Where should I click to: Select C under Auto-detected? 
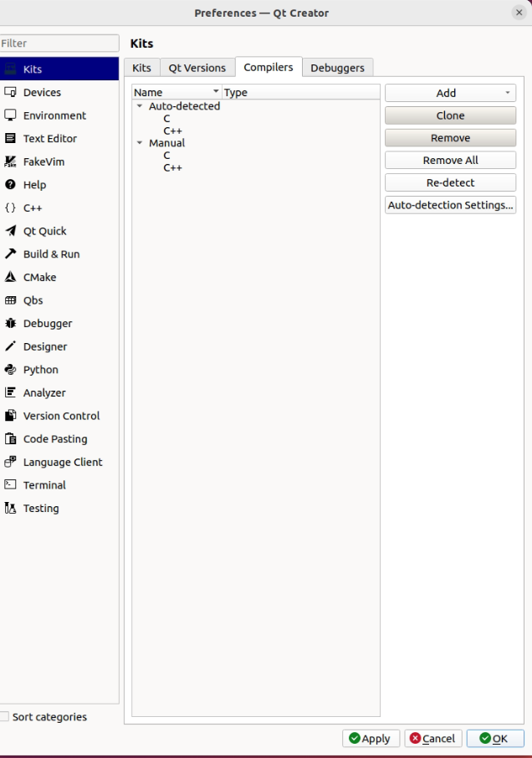click(x=166, y=119)
